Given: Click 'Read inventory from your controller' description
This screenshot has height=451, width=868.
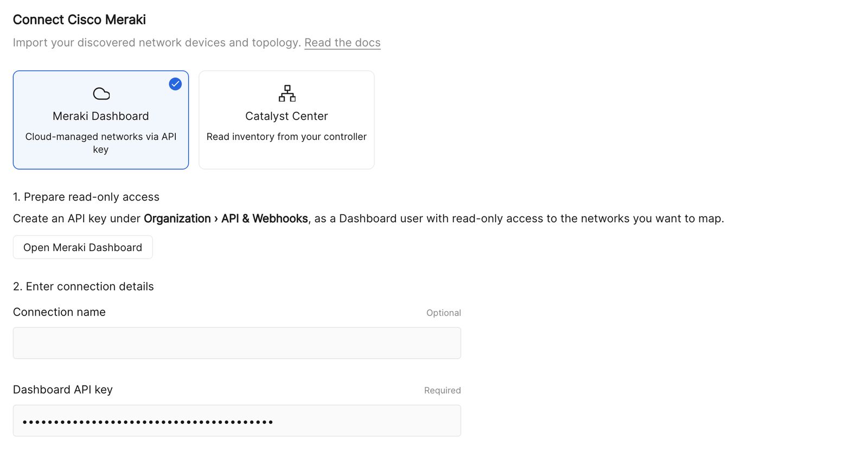Looking at the screenshot, I should coord(286,137).
